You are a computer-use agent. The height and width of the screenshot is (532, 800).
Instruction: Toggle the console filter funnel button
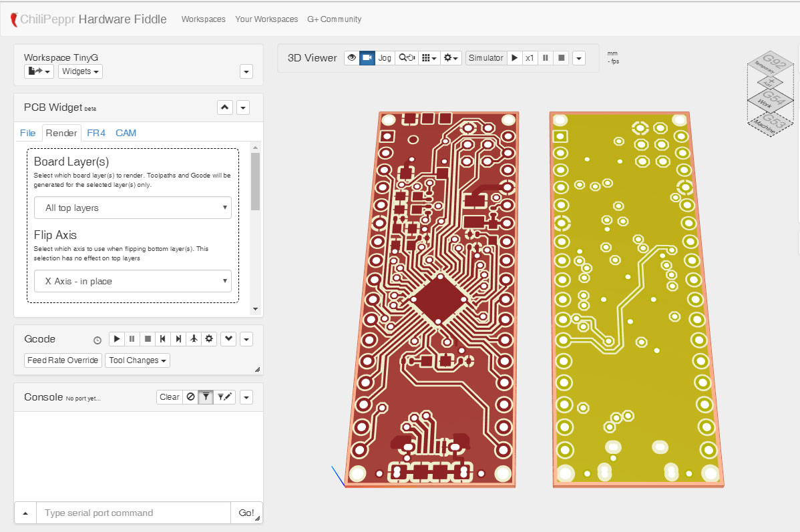point(206,397)
